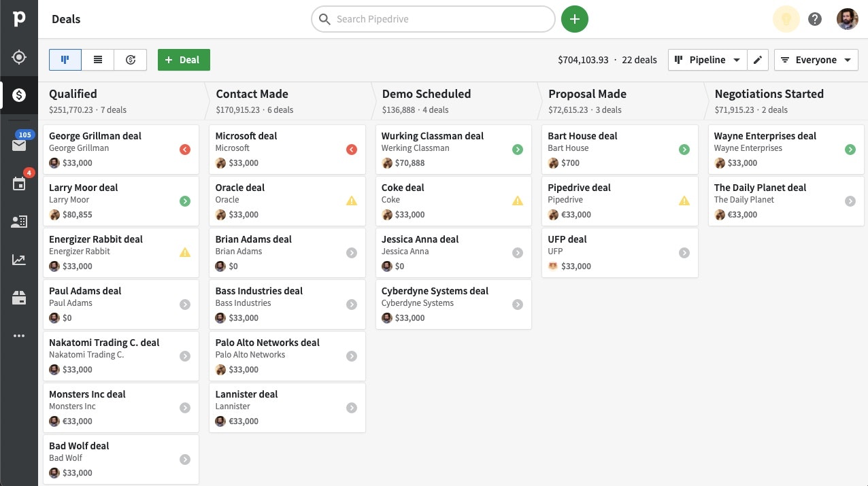This screenshot has width=868, height=486.
Task: Open more sidebar options with the ellipsis icon
Action: click(x=18, y=335)
